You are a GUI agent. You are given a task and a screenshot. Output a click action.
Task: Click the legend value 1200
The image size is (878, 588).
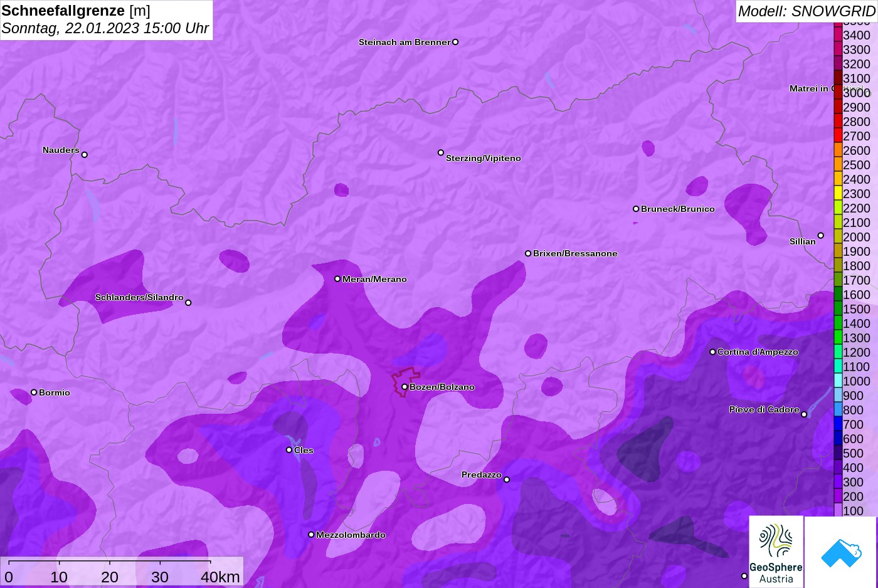click(x=857, y=352)
